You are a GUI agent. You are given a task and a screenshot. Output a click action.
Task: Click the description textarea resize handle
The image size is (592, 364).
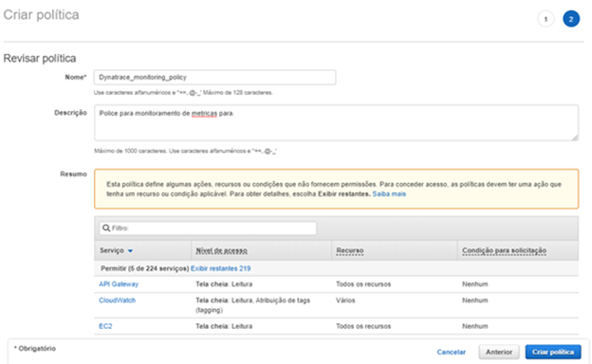[x=575, y=137]
